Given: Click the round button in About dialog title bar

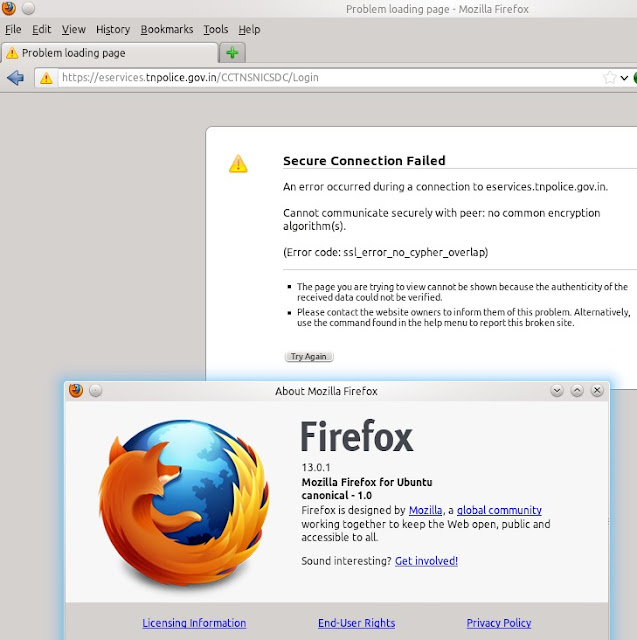Looking at the screenshot, I should pyautogui.click(x=95, y=391).
